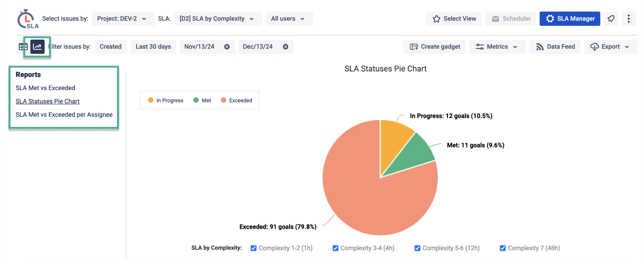Click the Create gadget button
The width and height of the screenshot is (644, 261).
[435, 47]
